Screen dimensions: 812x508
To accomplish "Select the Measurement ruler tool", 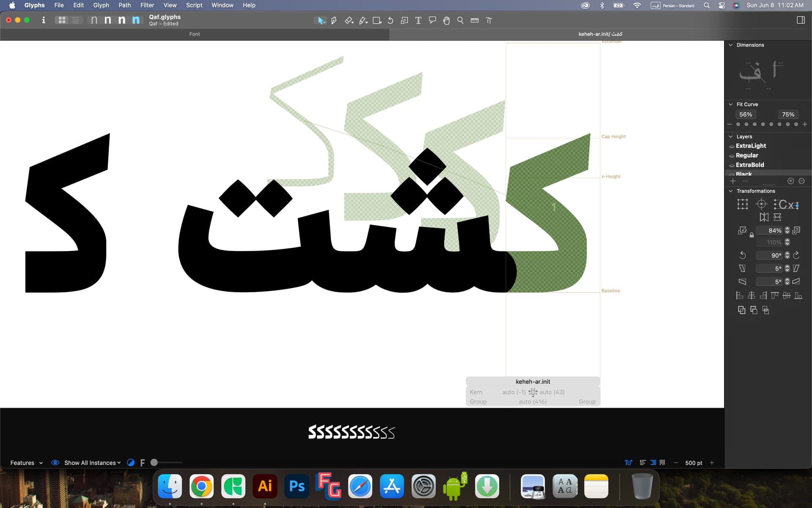I will pyautogui.click(x=475, y=20).
